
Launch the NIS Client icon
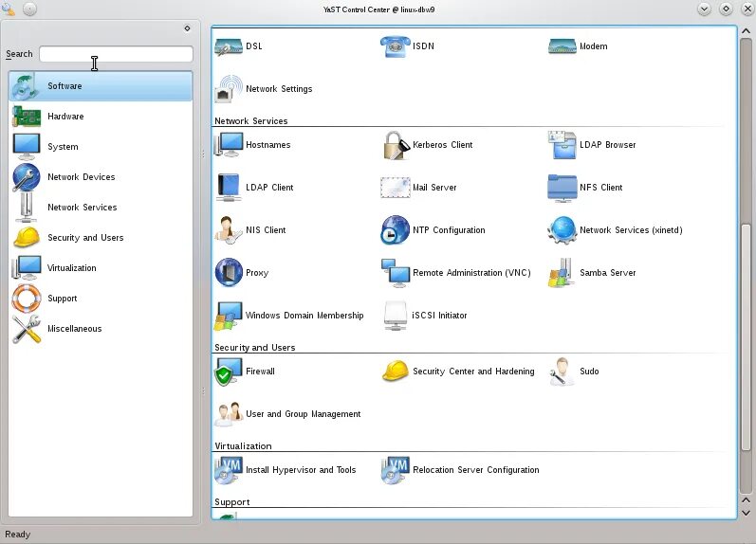click(x=228, y=230)
